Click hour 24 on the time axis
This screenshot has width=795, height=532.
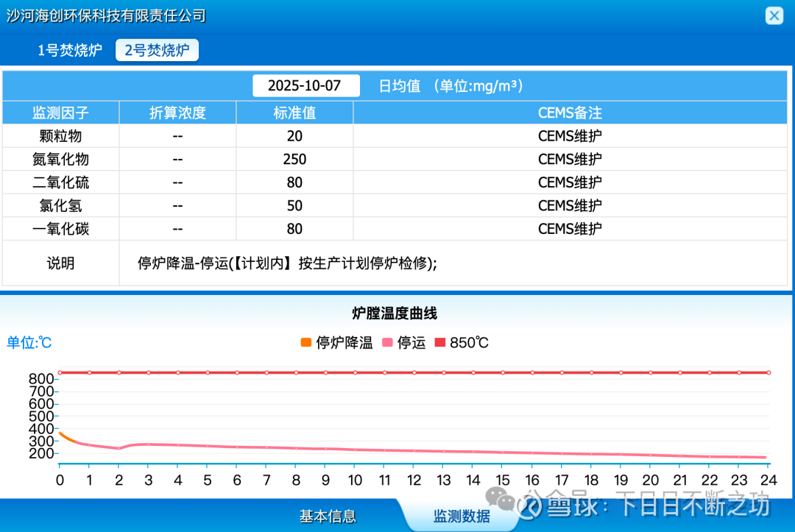768,480
